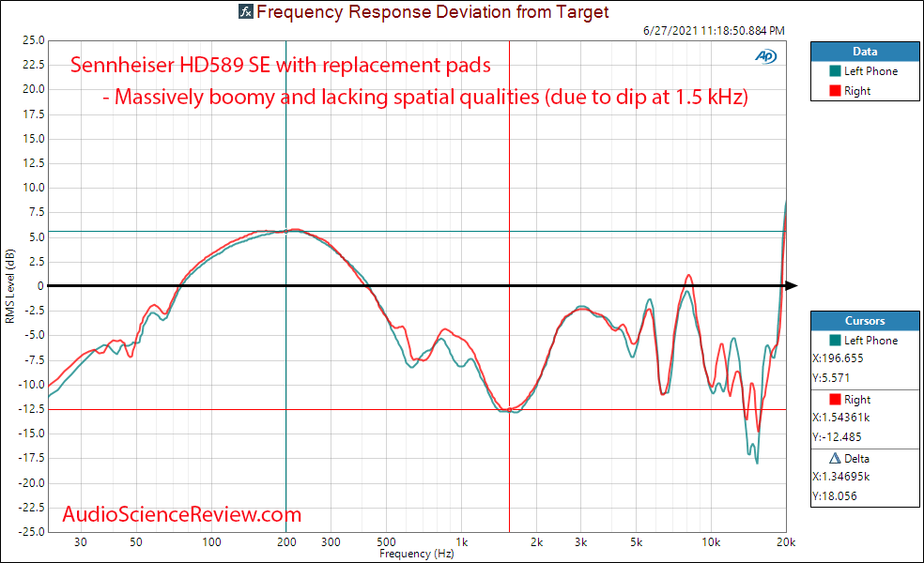924x563 pixels.
Task: Click the Frequency (Hz) axis label
Action: tap(417, 554)
